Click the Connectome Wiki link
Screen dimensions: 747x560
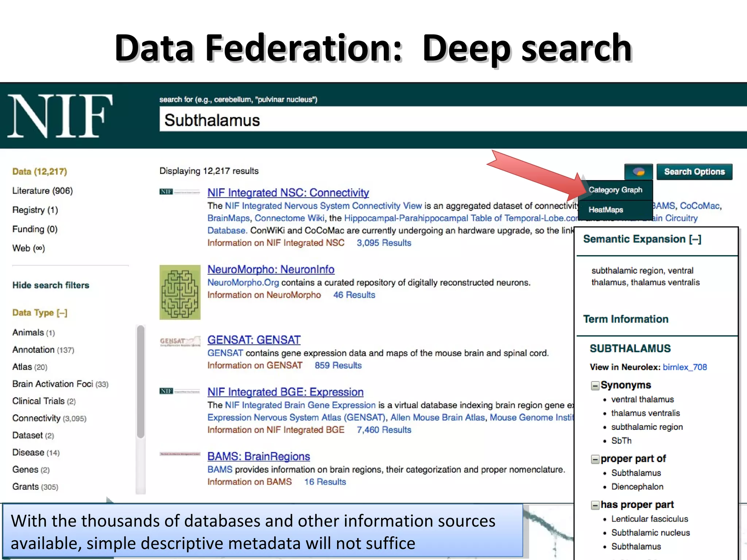click(x=289, y=218)
